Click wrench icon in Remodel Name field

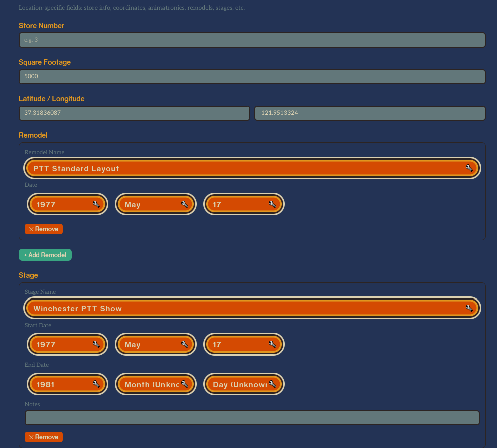(469, 168)
